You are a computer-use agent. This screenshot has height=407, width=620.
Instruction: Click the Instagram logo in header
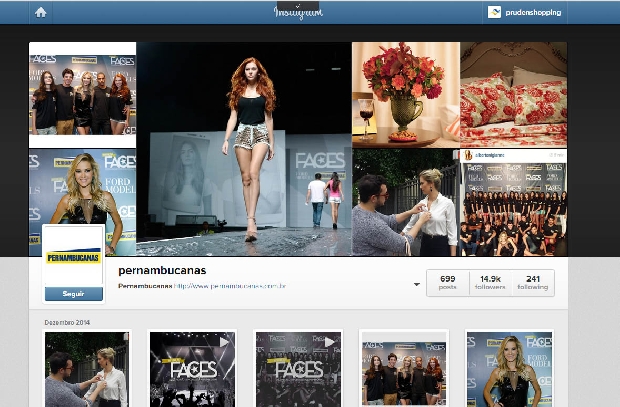click(x=299, y=13)
